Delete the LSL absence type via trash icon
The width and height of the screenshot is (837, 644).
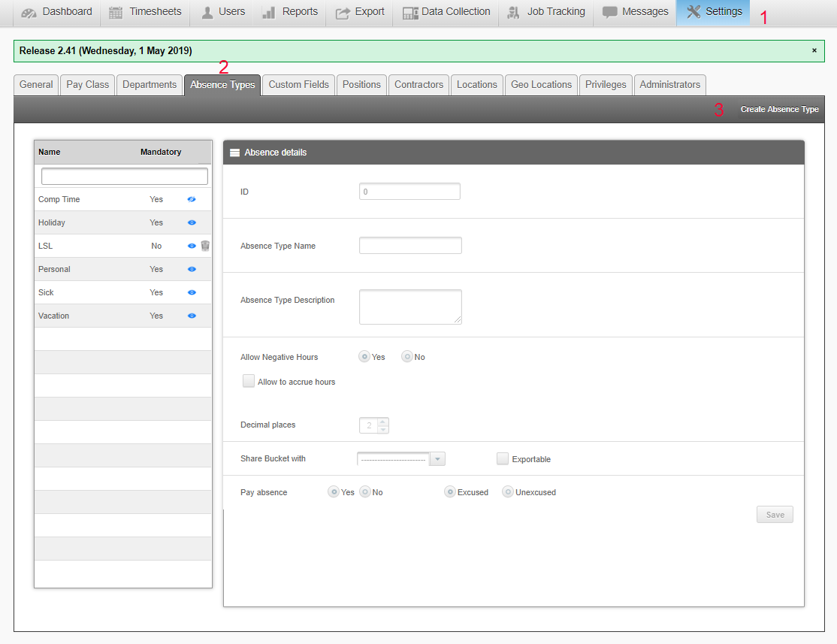point(205,246)
